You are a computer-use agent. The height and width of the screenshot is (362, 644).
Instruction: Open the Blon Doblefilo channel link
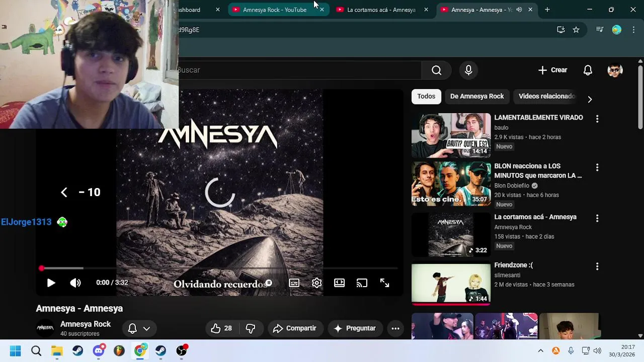point(512,186)
